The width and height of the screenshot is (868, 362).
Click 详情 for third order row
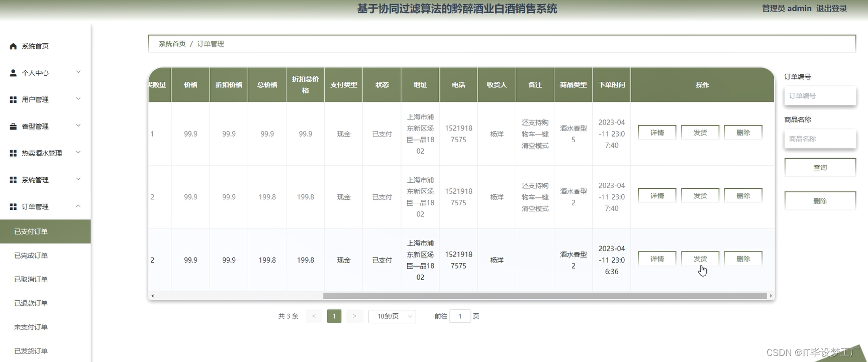pyautogui.click(x=657, y=259)
